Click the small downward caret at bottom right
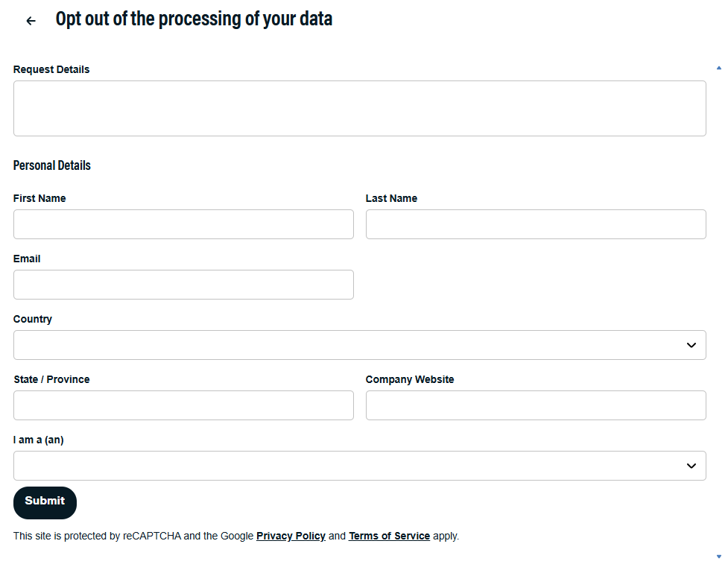This screenshot has width=728, height=573. tap(718, 555)
